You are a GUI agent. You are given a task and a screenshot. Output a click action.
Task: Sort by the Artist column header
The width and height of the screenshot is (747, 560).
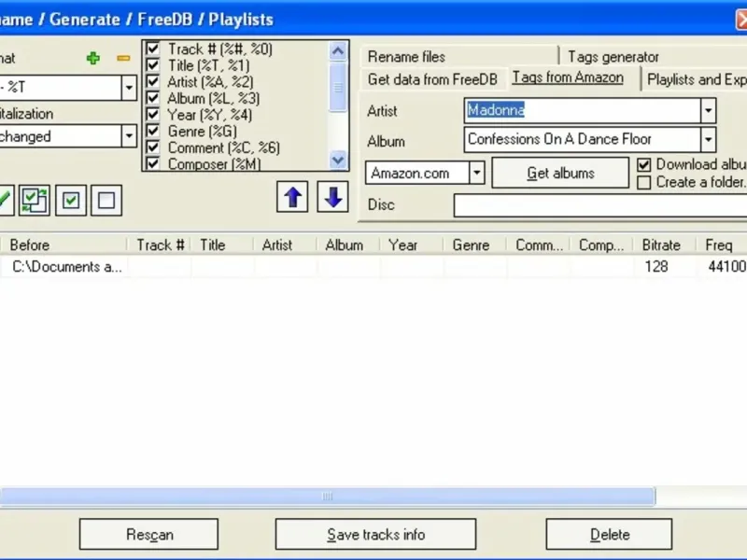pos(285,245)
